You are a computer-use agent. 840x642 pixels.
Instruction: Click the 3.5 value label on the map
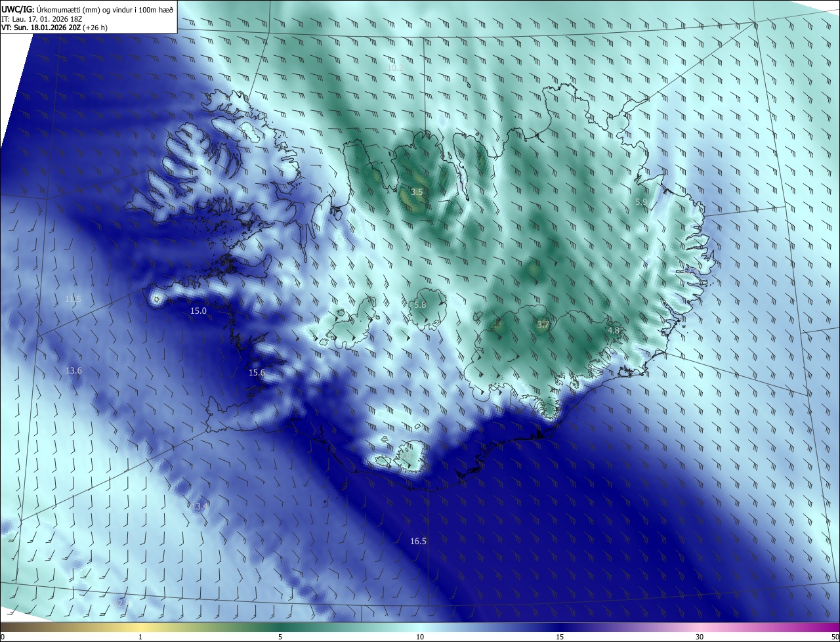pos(417,192)
